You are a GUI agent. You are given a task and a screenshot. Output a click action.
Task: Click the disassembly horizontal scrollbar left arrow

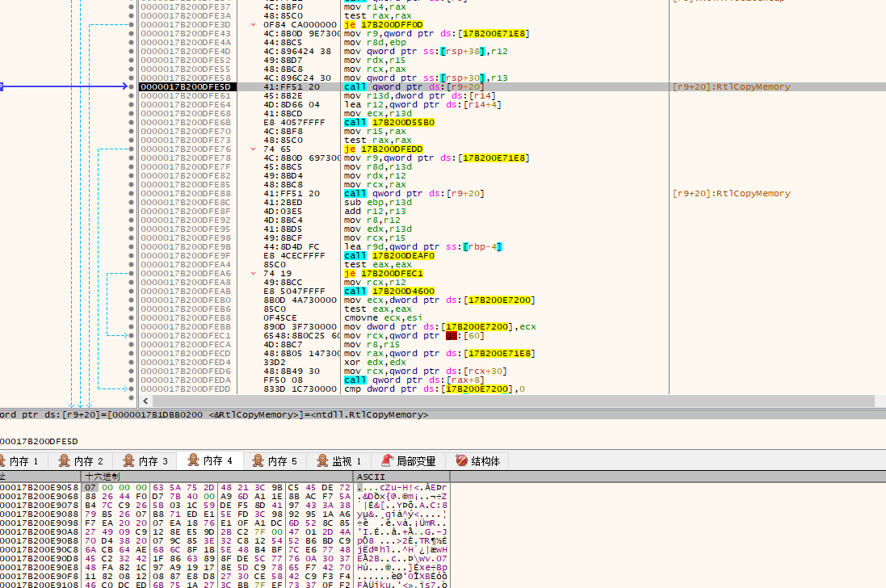146,401
